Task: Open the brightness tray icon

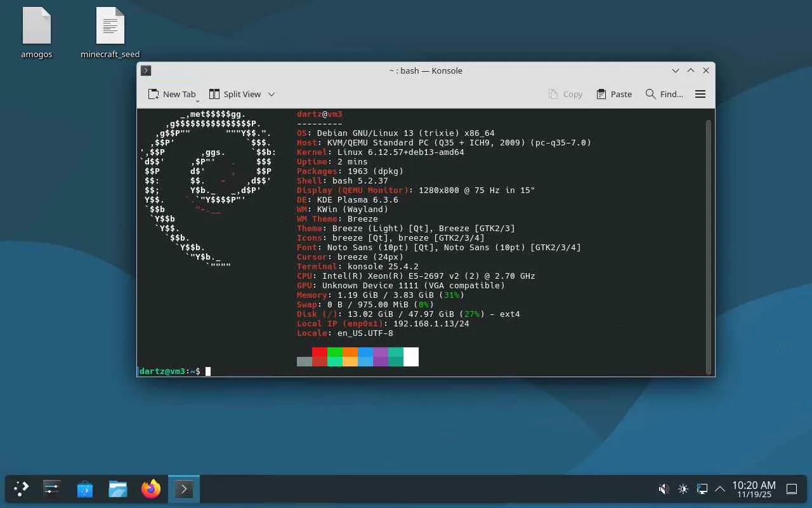Action: click(683, 489)
